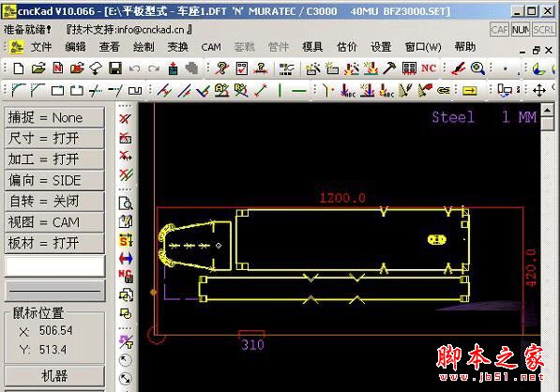
Task: Toggle 尺寸 = 打开 dimension setting
Action: 54,138
